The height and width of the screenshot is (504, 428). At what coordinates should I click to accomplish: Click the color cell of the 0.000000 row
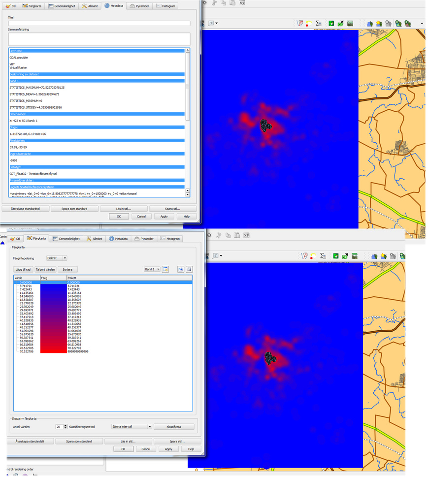pos(53,283)
